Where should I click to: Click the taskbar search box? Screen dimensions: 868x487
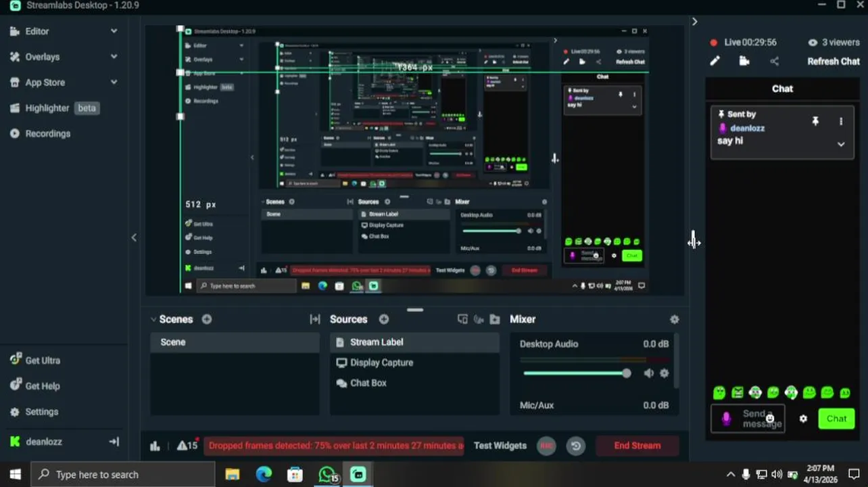(x=123, y=474)
